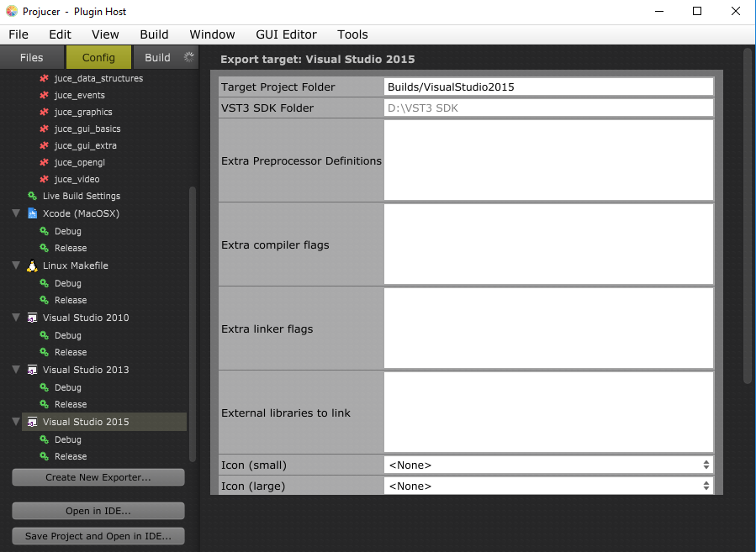The image size is (756, 552).
Task: Click Create New Exporter button
Action: pos(98,477)
